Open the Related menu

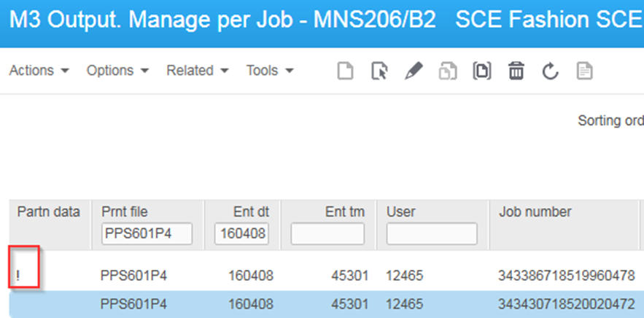pos(197,71)
